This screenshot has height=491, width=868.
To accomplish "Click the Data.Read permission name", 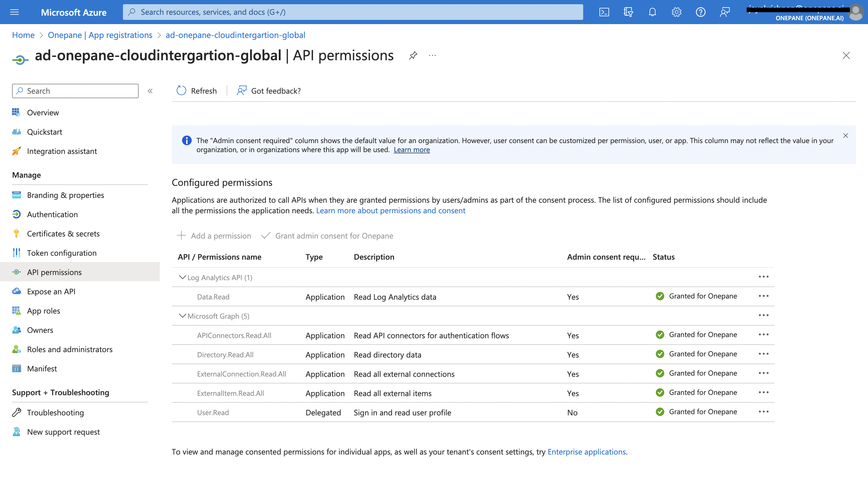I will (x=213, y=297).
